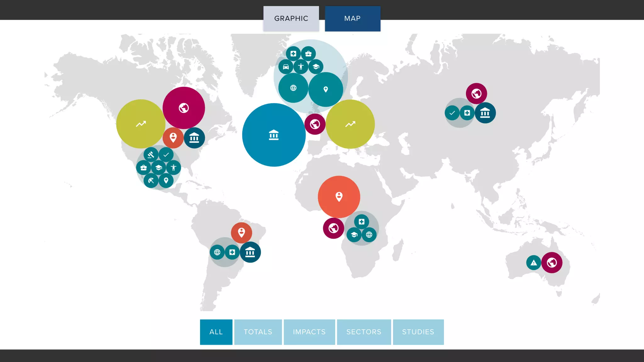644x362 pixels.
Task: Show only SECTORS on the map
Action: (364, 332)
